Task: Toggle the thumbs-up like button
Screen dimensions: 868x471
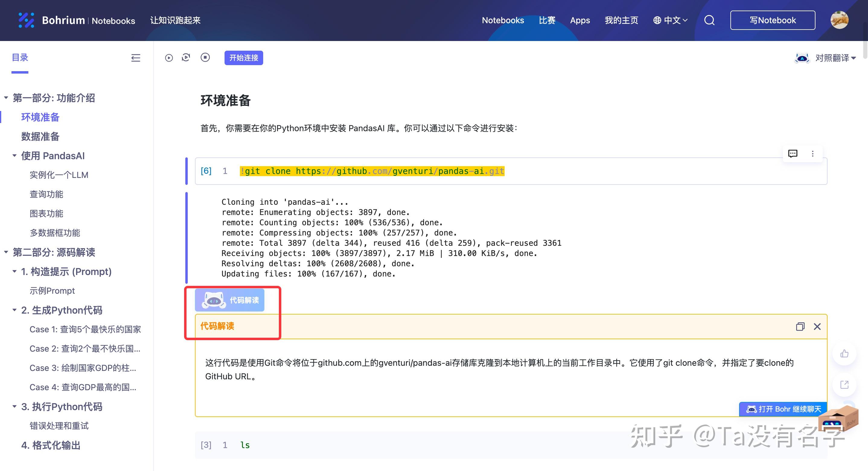Action: coord(844,353)
